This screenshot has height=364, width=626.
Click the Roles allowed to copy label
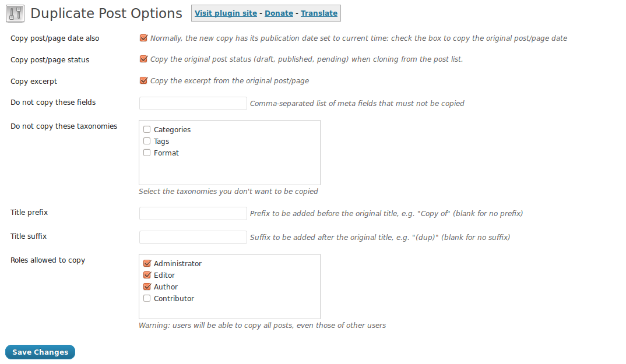tap(48, 260)
